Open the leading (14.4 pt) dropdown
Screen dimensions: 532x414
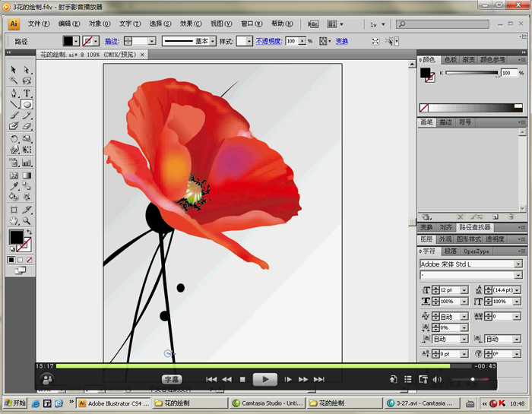[x=517, y=290]
